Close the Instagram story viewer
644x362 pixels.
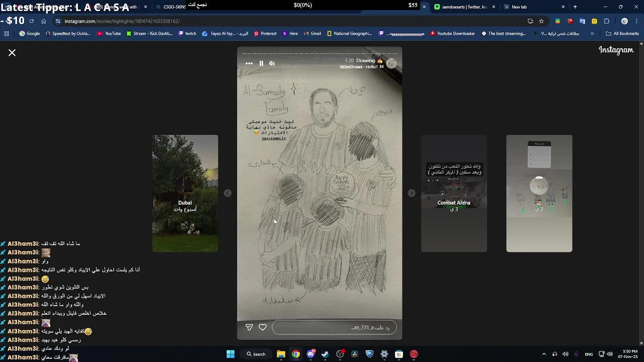12,53
